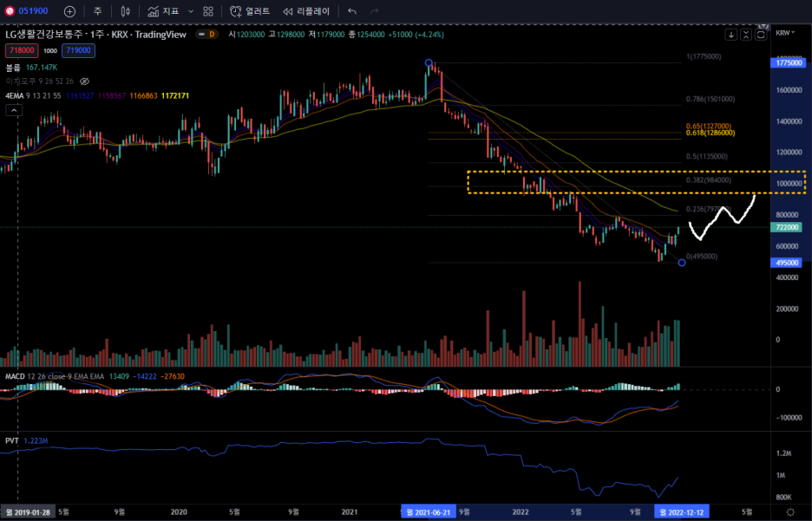Image resolution: width=812 pixels, height=521 pixels.
Task: Toggle visibility eye icon for 이치모쿠
Action: (84, 81)
